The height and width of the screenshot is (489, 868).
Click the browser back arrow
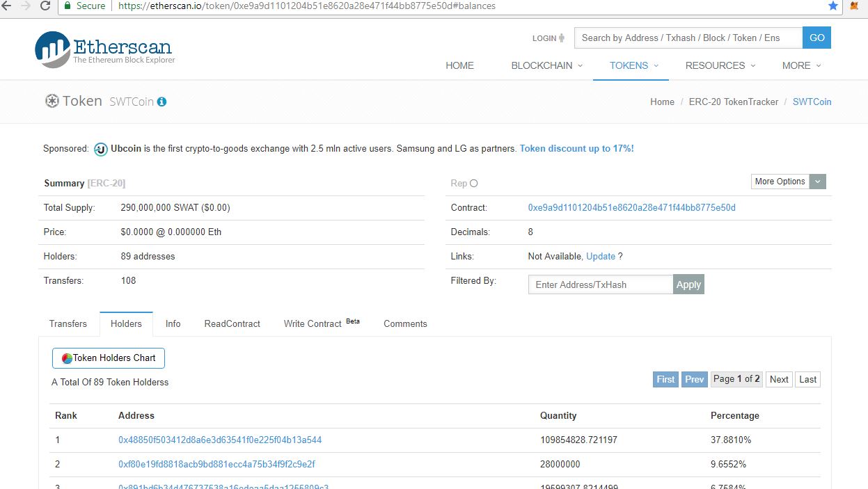(7, 6)
